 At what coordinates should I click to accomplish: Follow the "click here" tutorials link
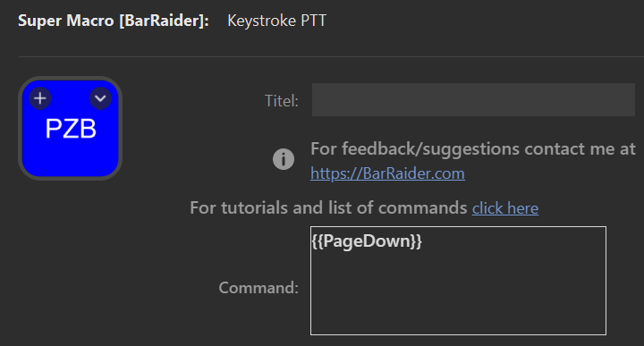click(x=505, y=208)
